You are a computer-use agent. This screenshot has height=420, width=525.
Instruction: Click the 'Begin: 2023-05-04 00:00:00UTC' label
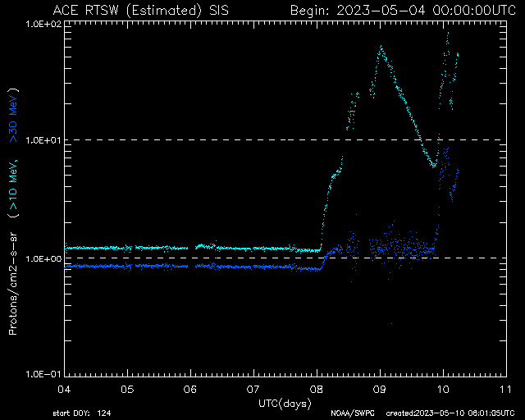403,11
